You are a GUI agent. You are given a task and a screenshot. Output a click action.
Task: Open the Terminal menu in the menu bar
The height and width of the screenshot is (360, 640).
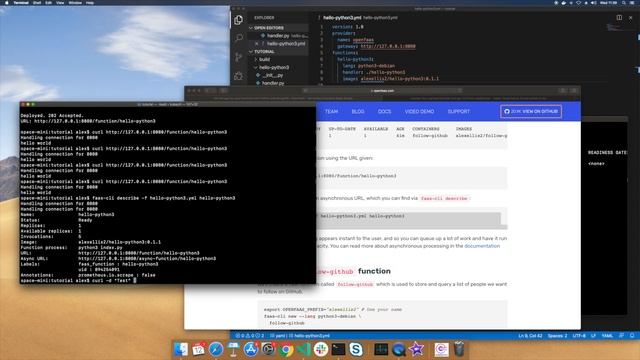pos(21,2)
